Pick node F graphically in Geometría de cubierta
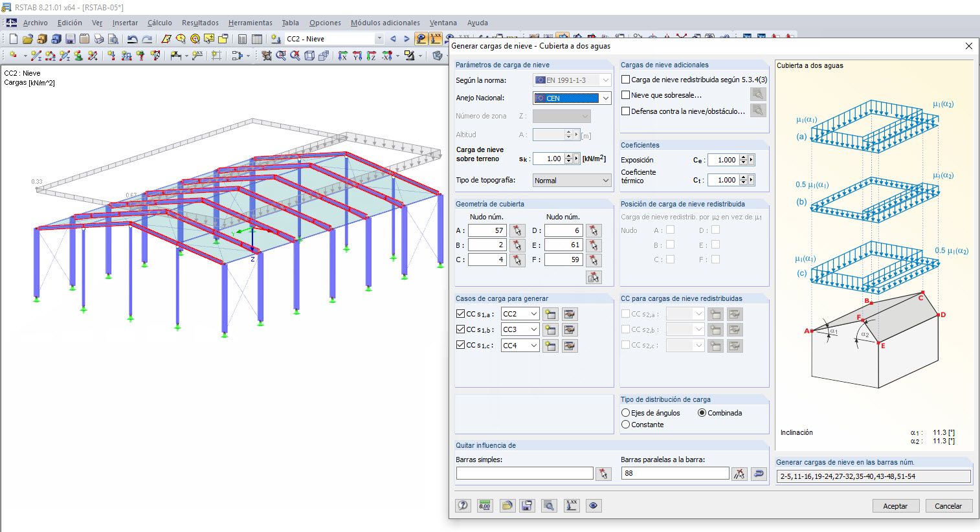The height and width of the screenshot is (532, 980). coord(594,260)
